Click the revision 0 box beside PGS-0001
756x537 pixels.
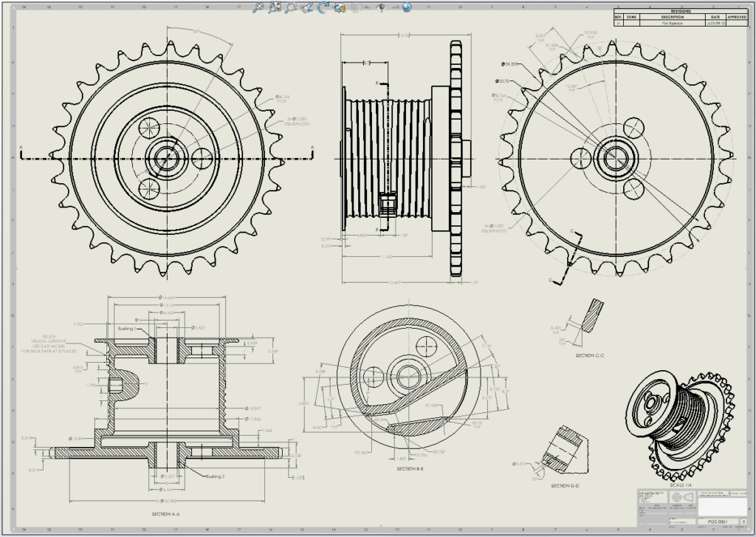point(743,522)
